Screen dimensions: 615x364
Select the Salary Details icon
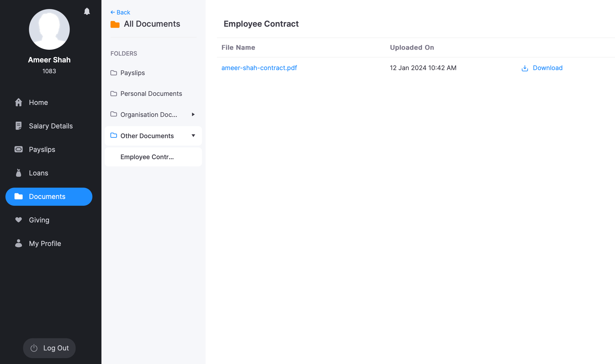[19, 126]
